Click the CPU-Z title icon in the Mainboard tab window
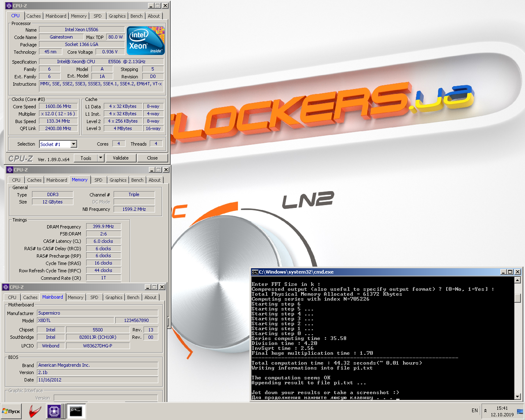This screenshot has height=420, width=525. [x=6, y=287]
